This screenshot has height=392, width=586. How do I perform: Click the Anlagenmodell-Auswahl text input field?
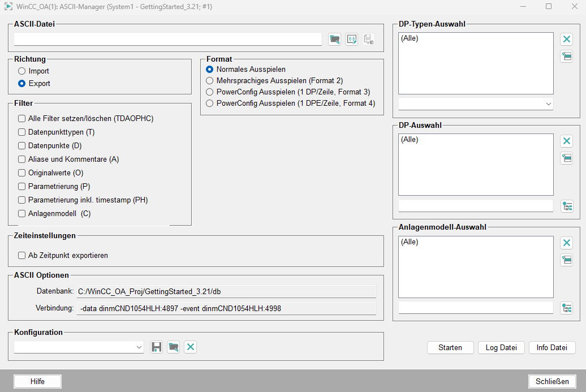pyautogui.click(x=476, y=308)
